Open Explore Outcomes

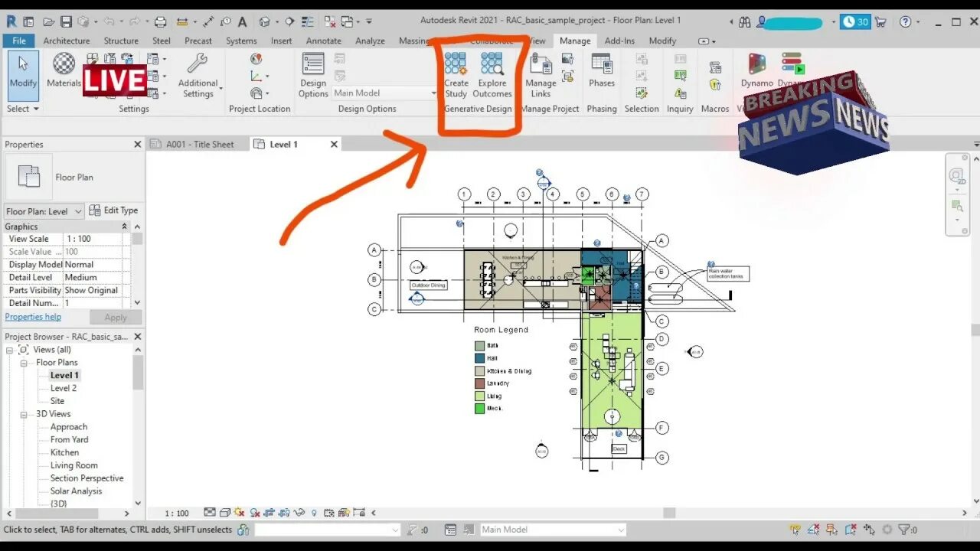[492, 76]
